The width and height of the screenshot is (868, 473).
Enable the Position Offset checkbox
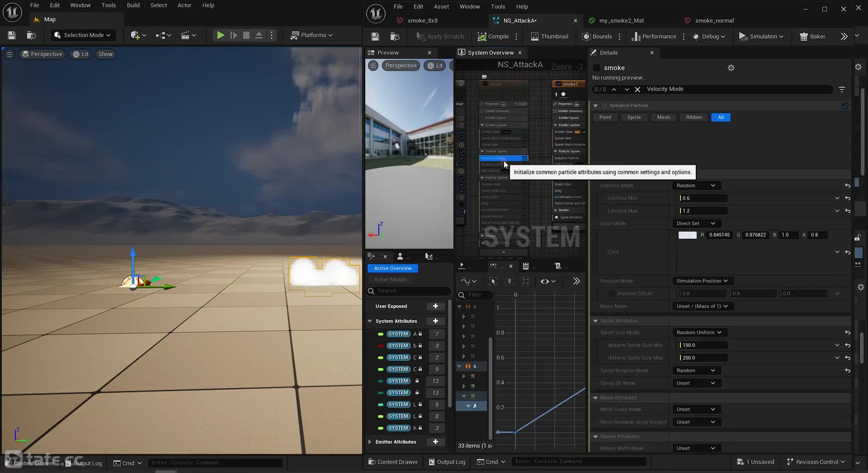(611, 293)
